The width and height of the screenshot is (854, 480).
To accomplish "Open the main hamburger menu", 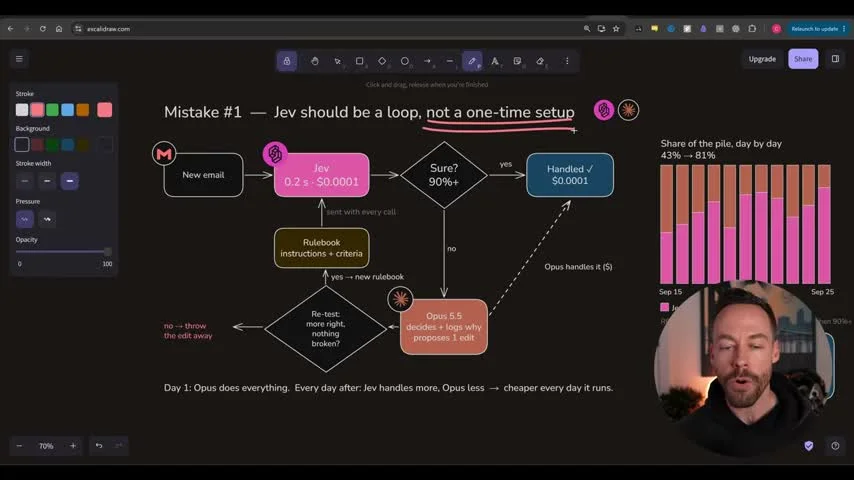I will coord(19,59).
